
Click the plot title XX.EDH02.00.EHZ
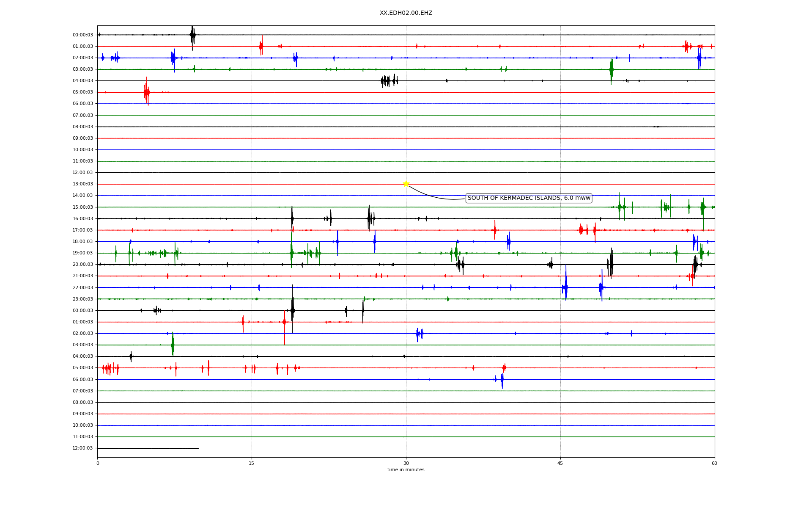[406, 13]
